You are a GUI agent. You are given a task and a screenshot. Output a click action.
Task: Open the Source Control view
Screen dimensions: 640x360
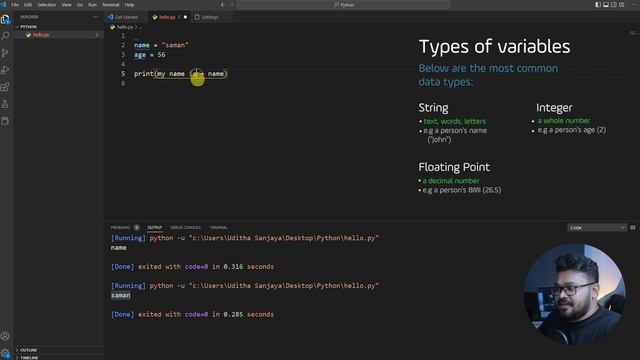pos(5,53)
